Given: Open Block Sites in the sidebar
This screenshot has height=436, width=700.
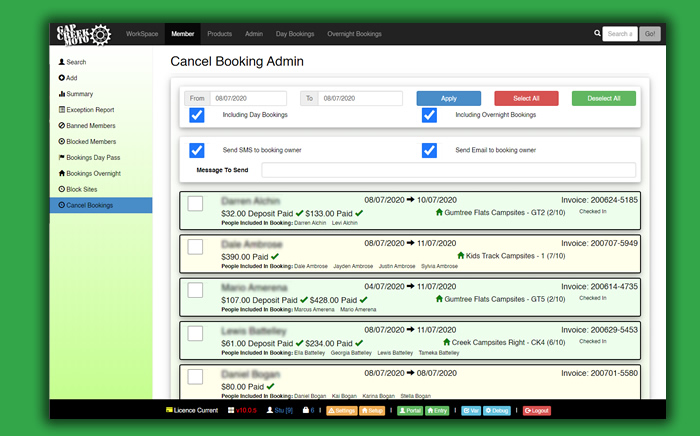Looking at the screenshot, I should click(x=78, y=189).
